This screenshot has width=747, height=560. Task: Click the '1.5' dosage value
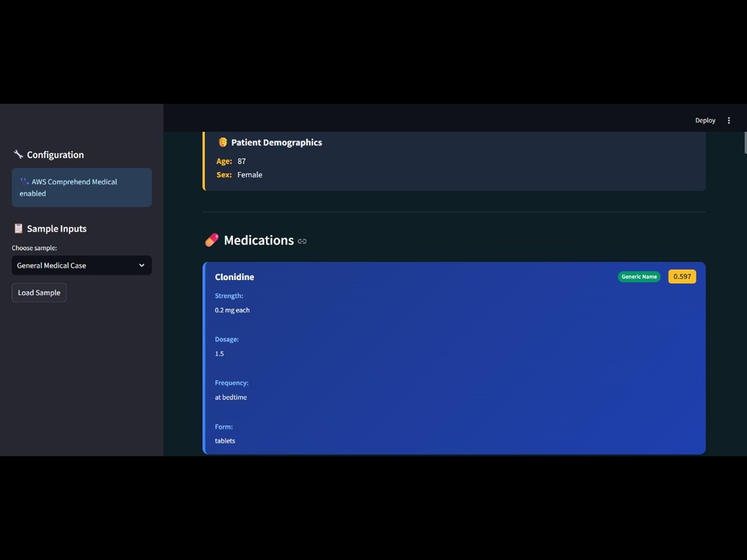(219, 354)
